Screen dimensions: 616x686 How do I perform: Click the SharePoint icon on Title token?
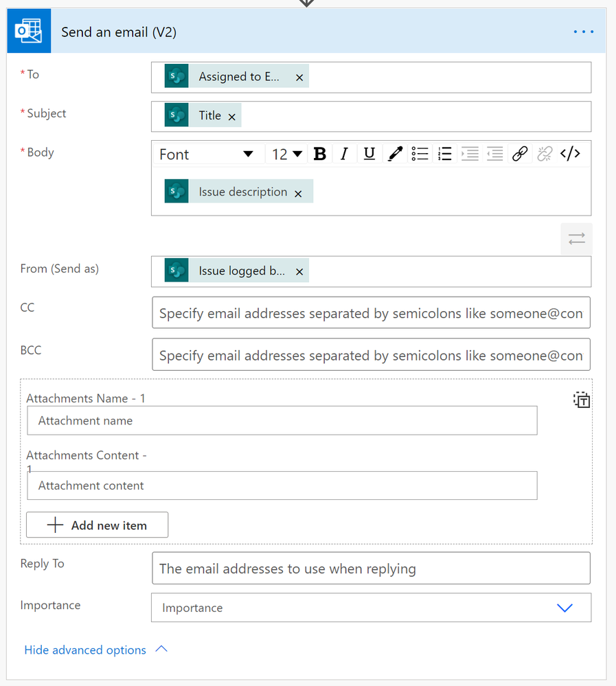pos(176,115)
